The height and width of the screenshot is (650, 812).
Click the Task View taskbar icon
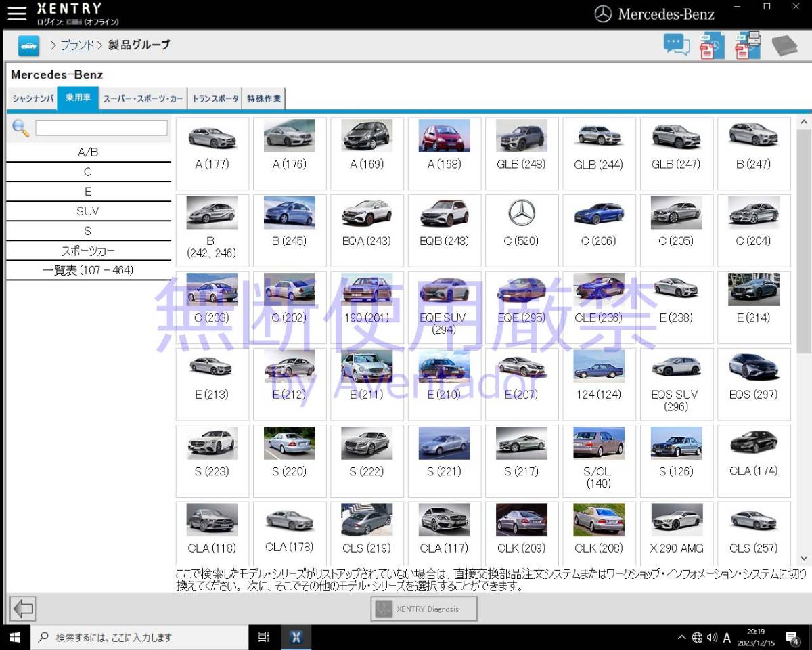pos(264,637)
